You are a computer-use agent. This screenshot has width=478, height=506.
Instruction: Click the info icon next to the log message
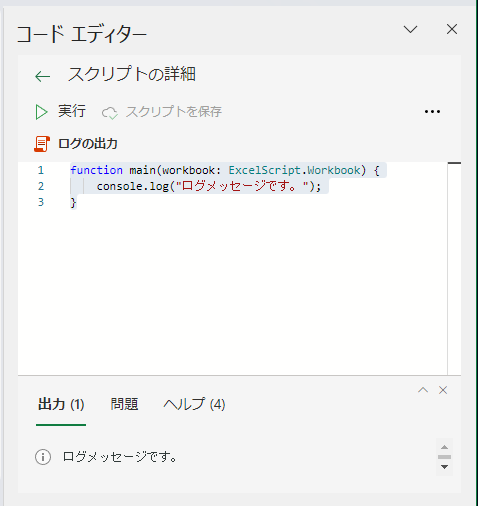pos(43,457)
